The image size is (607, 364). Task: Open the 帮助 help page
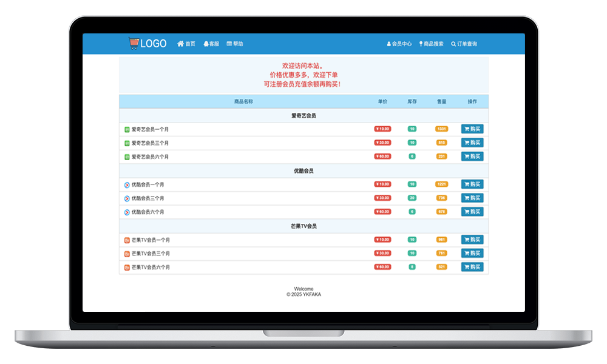(x=235, y=44)
